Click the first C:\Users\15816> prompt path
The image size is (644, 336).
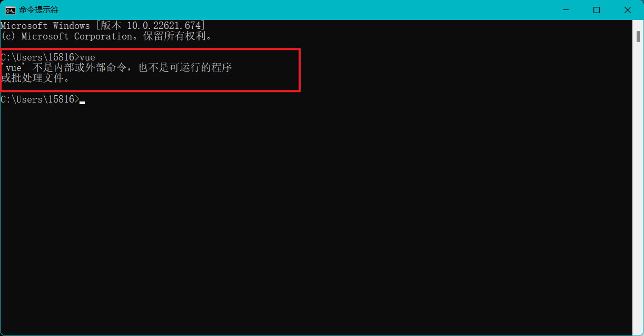(x=40, y=57)
